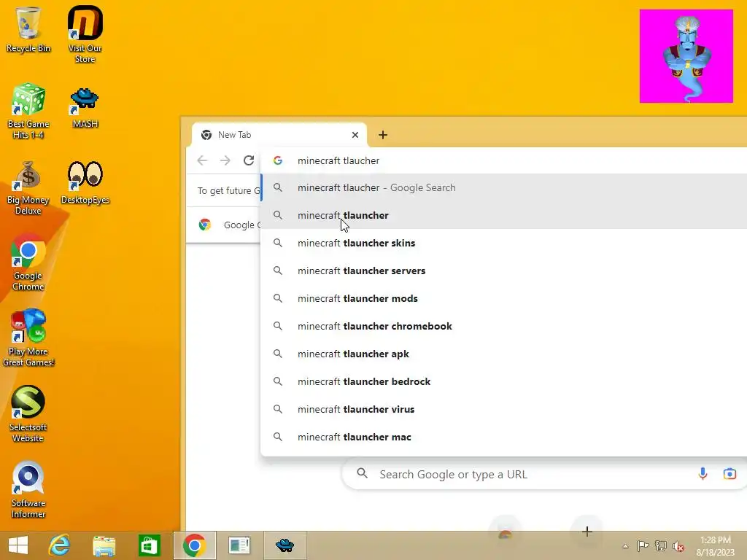Open the MASH desktop shortcut
The height and width of the screenshot is (560, 747).
(x=85, y=107)
